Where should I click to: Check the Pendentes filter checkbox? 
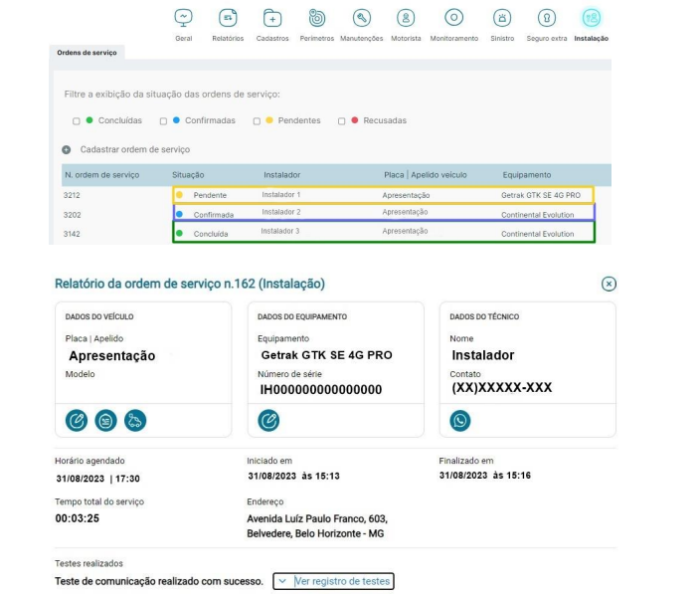pyautogui.click(x=257, y=121)
